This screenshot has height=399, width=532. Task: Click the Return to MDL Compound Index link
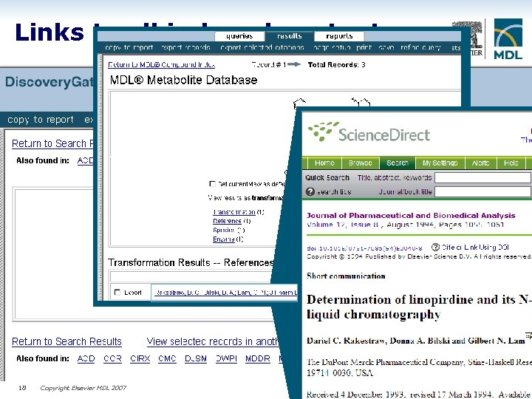coord(162,64)
